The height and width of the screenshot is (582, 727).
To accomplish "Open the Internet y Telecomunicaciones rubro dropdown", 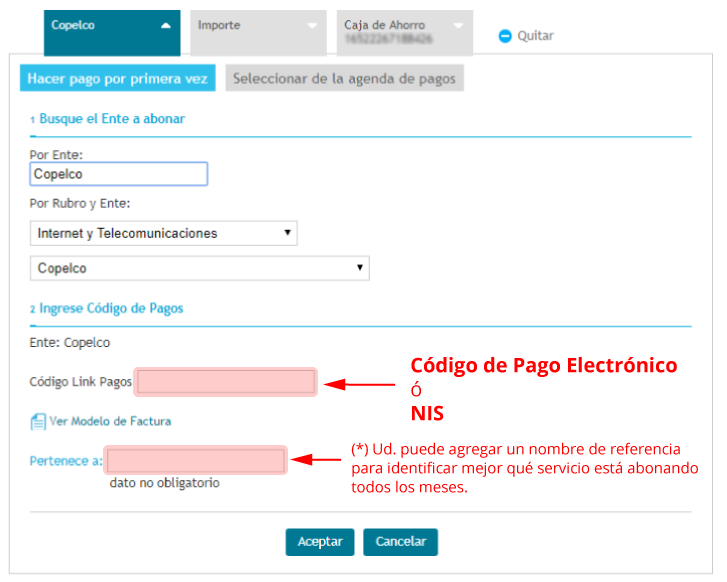I will pos(164,233).
